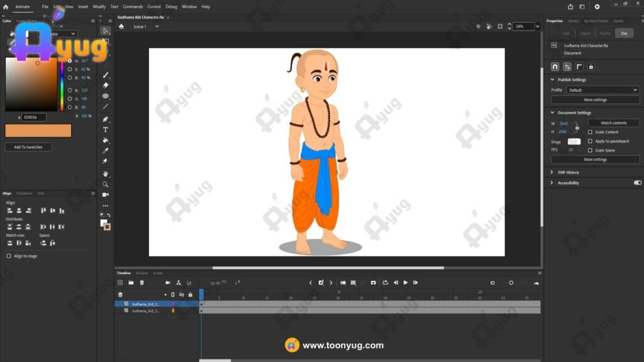The image size is (644, 362).
Task: Expand the SWF History section
Action: pos(552,172)
